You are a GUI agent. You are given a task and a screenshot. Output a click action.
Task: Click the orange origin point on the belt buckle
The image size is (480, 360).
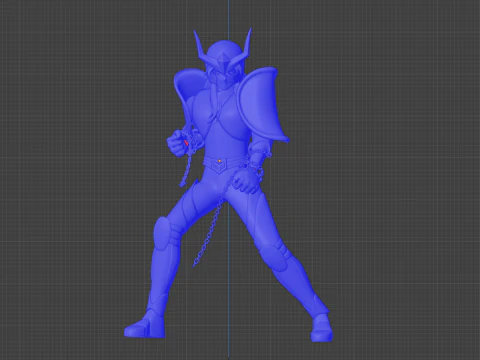coord(219,161)
